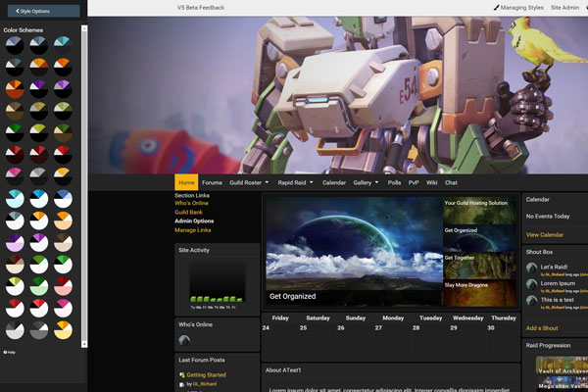Open the PvP page
Screen dimensions: 588x392
pos(414,182)
